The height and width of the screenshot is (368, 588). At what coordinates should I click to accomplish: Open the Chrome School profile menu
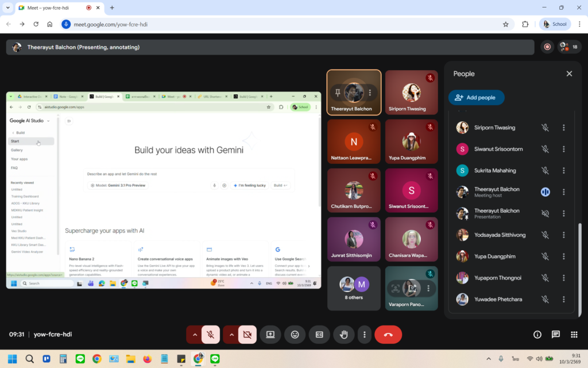(555, 24)
